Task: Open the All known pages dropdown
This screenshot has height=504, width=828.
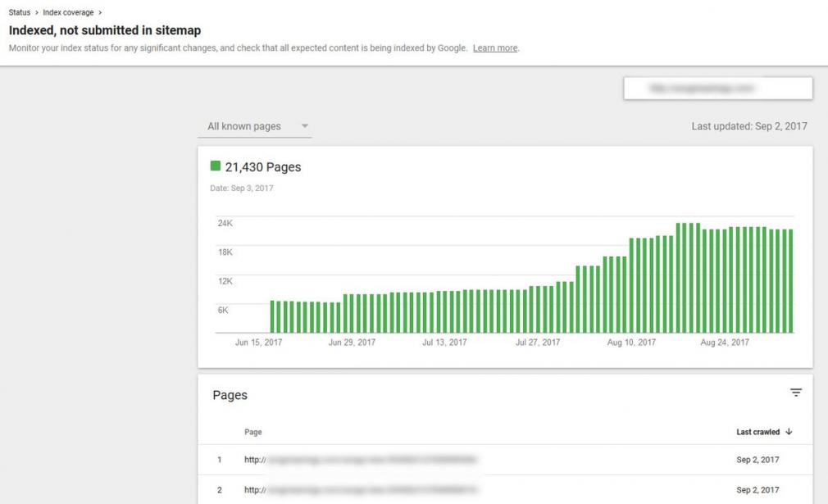Action: pos(254,126)
